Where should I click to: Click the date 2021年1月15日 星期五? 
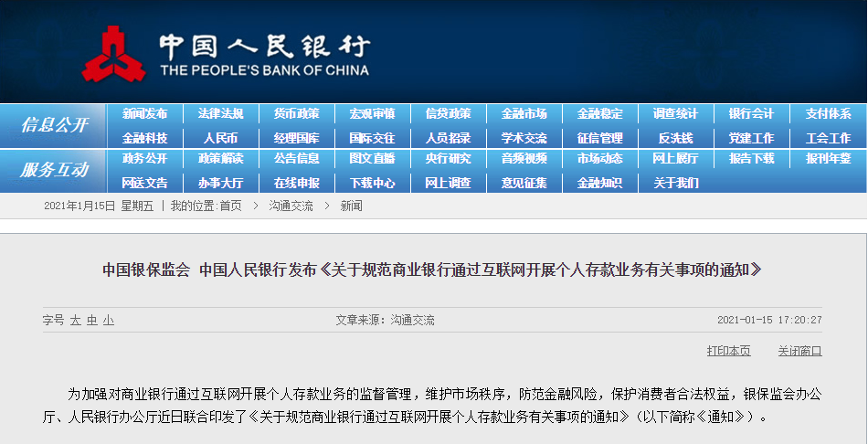(x=99, y=206)
